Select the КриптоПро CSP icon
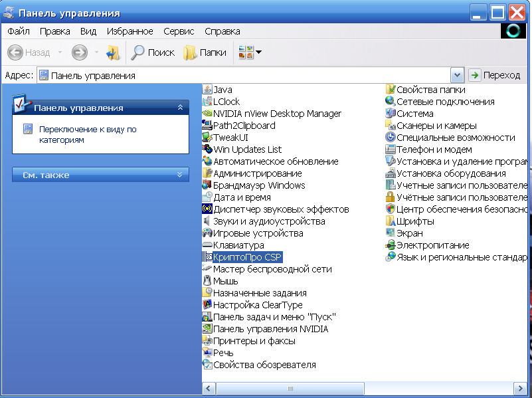532x398 pixels. [x=207, y=257]
